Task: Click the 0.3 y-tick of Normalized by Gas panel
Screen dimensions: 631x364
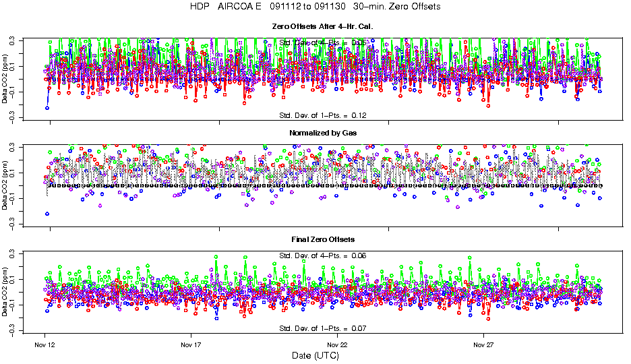Action: tap(12, 147)
